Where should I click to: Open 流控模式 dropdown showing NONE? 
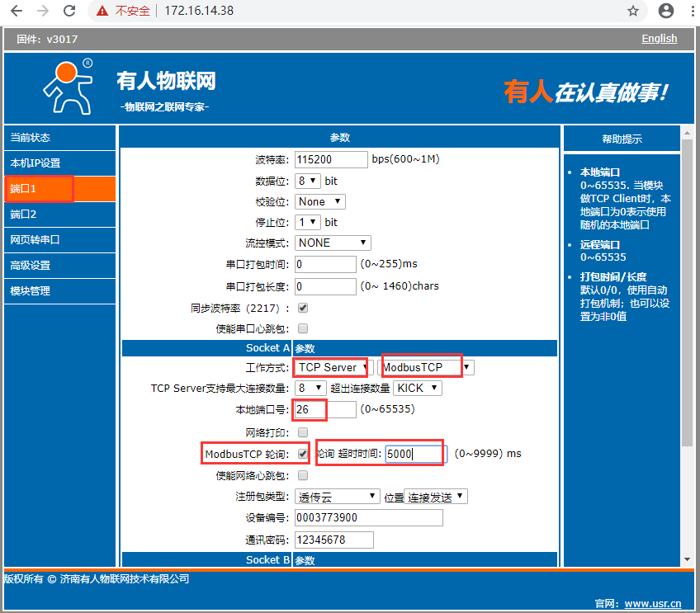pyautogui.click(x=333, y=243)
